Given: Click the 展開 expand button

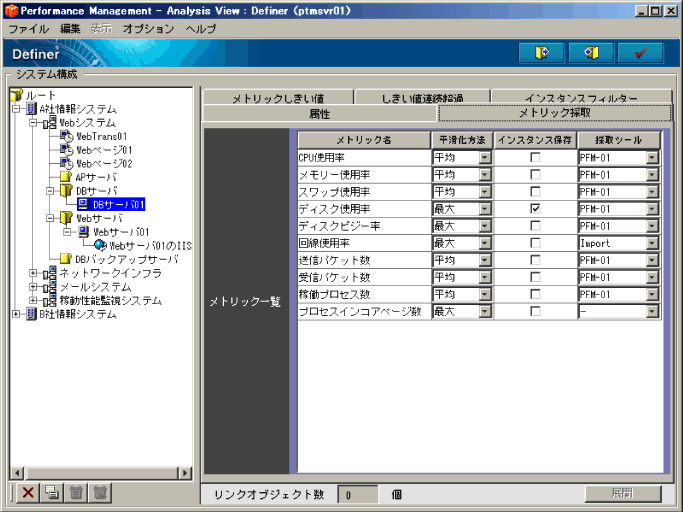Looking at the screenshot, I should tap(623, 493).
